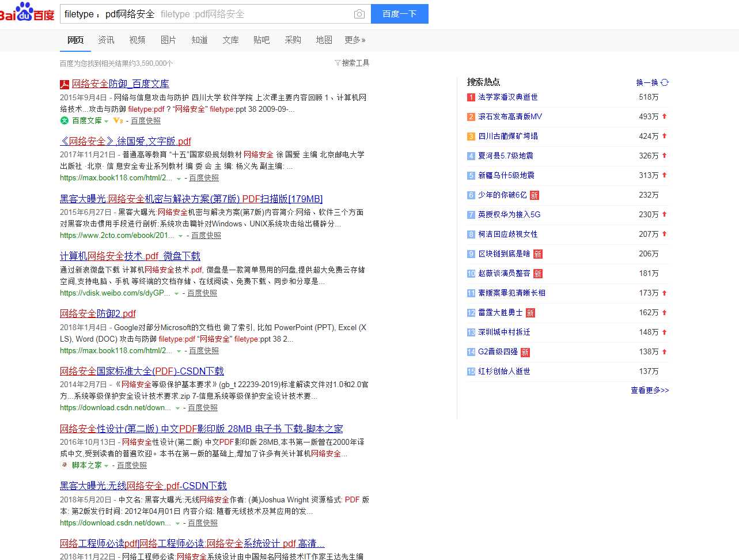739x560 pixels.
Task: Expand dropdown after www.2cto.com URL
Action: pos(180,236)
